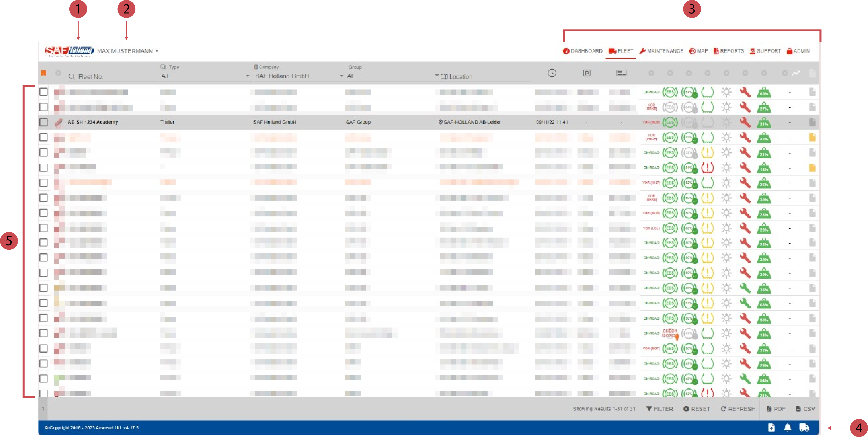
Task: Click inside the Fleet No. search field
Action: tap(101, 76)
